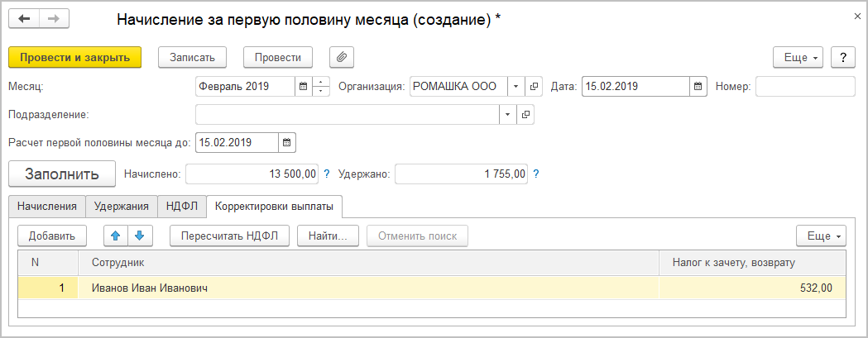This screenshot has width=868, height=338.
Task: Open the calendar picker for the Месяц field
Action: [303, 86]
